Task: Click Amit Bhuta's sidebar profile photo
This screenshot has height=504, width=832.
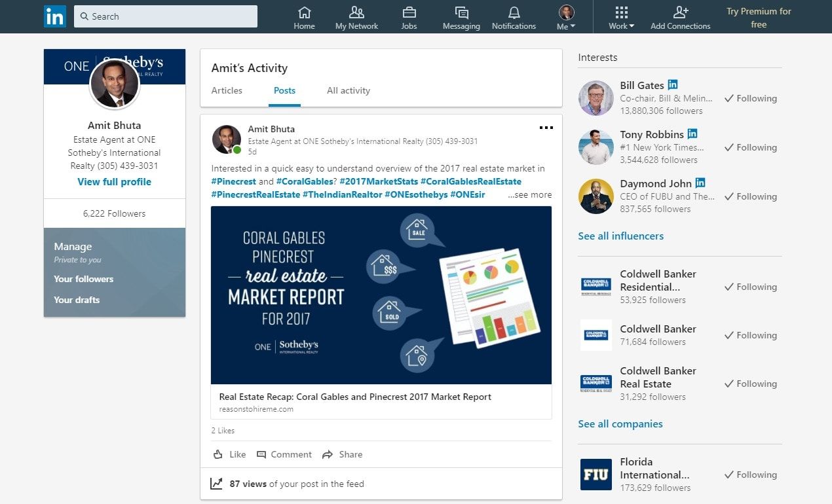Action: [114, 84]
